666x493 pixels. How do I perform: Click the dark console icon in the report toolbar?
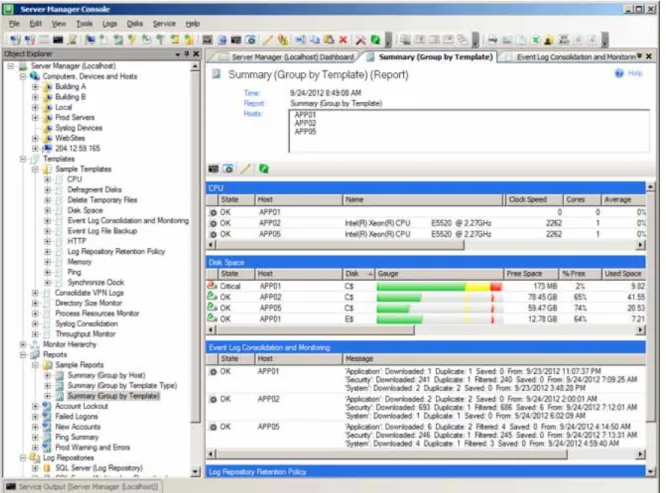click(214, 169)
